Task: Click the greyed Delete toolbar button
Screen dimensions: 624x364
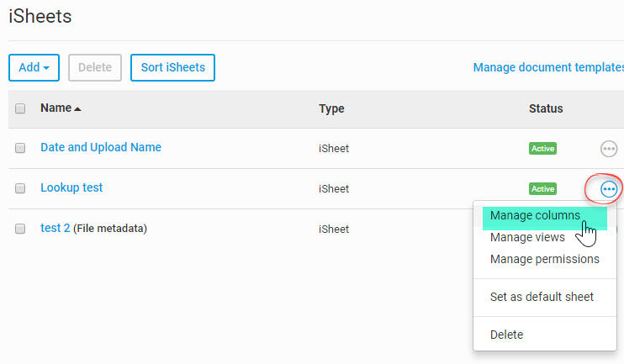Action: tap(95, 67)
